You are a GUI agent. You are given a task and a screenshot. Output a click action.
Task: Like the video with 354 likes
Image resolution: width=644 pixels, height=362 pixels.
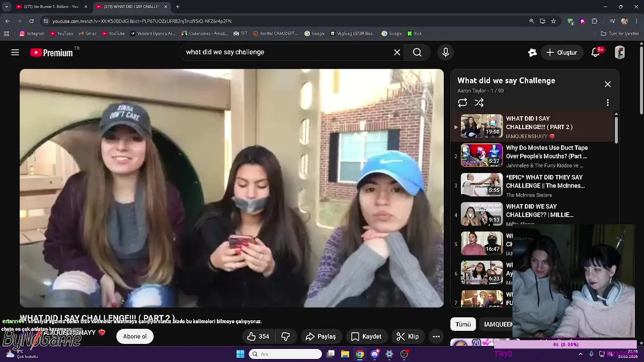(x=258, y=336)
